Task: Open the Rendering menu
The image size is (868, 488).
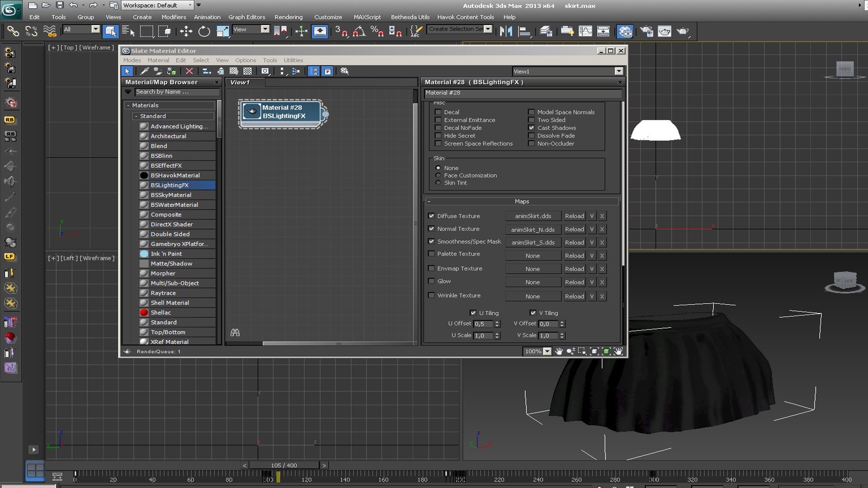Action: pyautogui.click(x=288, y=17)
